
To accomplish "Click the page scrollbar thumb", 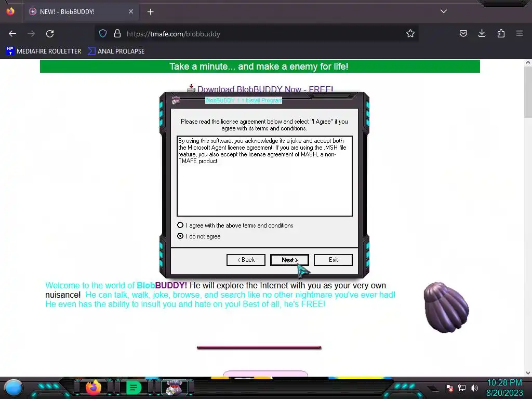I will pos(528,92).
